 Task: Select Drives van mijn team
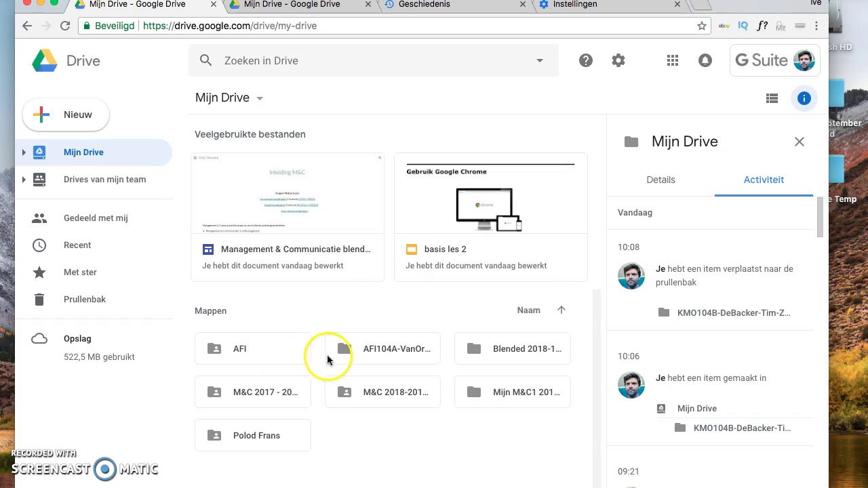click(x=104, y=180)
